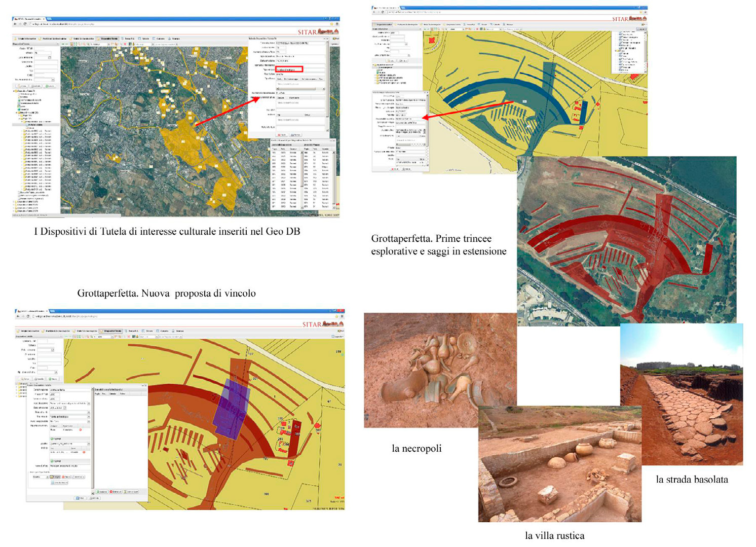Screen dimensions: 756x547
Task: Click bookmark star in Nuova proposta di vincolo window
Action: (337, 316)
